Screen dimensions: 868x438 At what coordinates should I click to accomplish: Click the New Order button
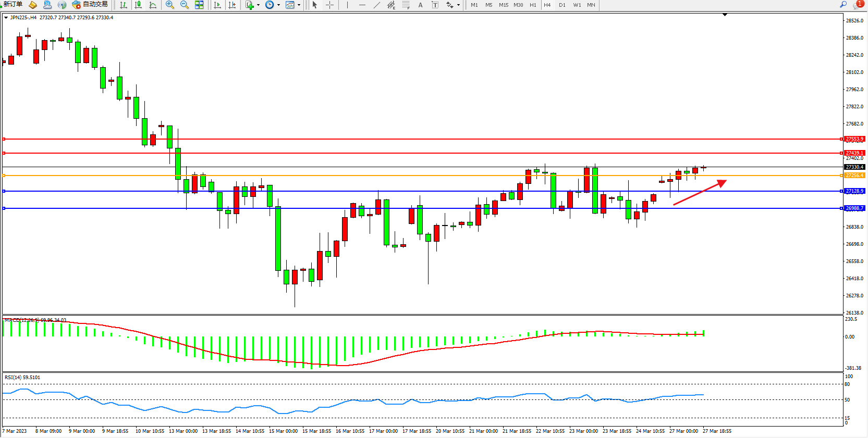[x=13, y=5]
